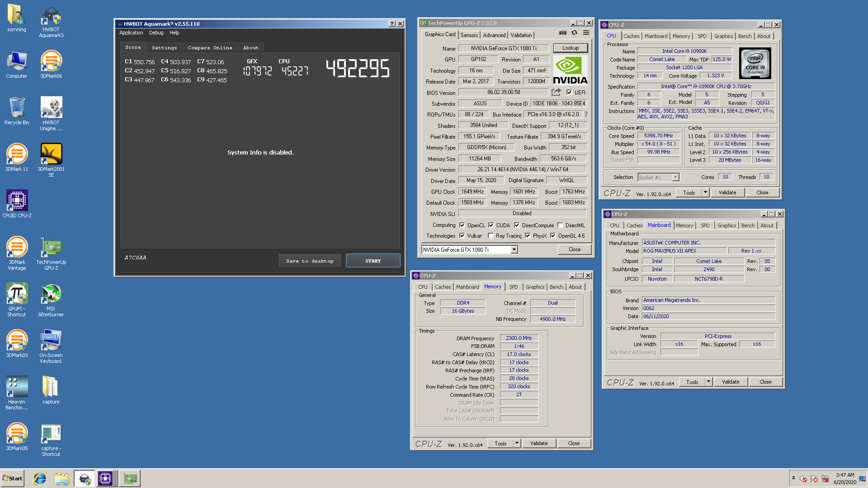Image resolution: width=868 pixels, height=488 pixels.
Task: Expand Tools dropdown arrow in CPU-Z Memory window
Action: point(517,443)
